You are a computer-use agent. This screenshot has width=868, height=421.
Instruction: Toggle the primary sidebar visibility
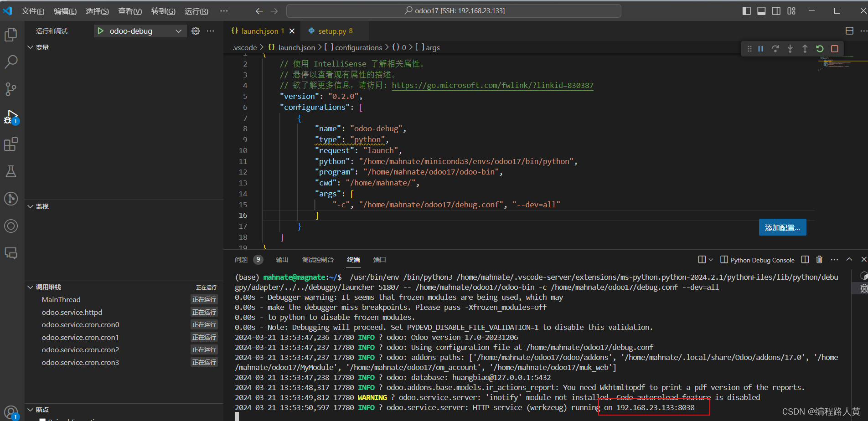746,10
